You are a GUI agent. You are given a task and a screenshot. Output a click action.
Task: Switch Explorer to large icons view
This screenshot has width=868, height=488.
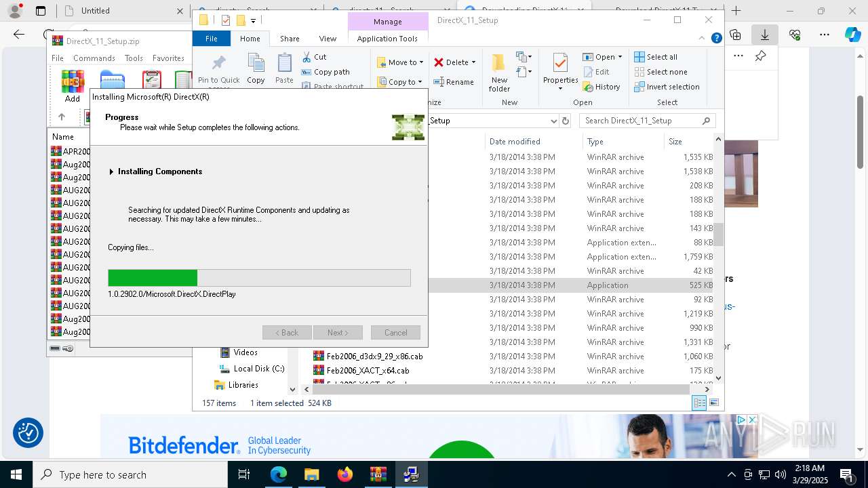coord(713,403)
